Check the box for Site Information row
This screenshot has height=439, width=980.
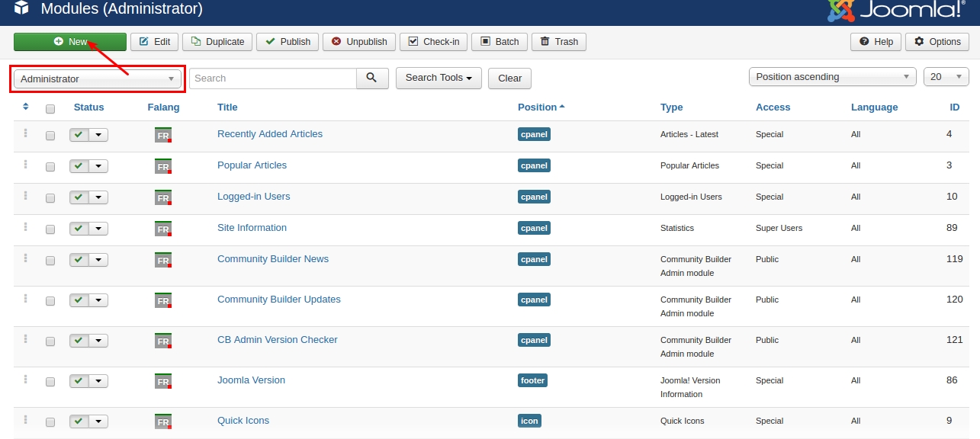[50, 229]
